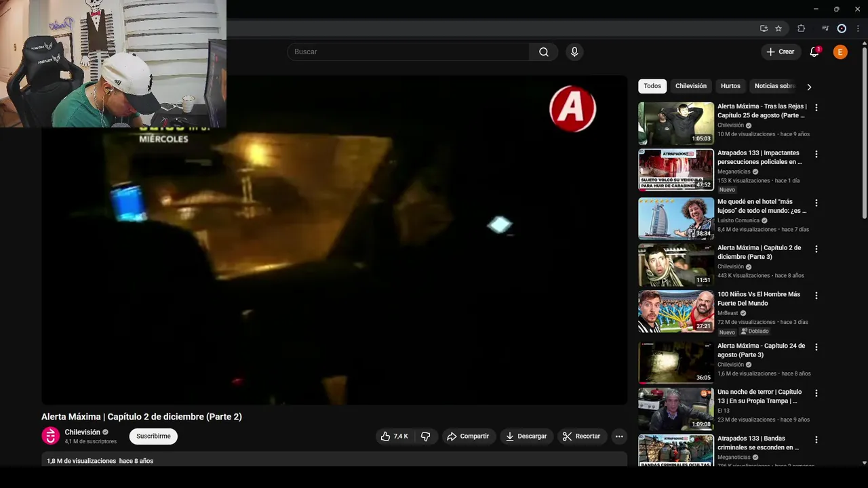Open the MrBeast channel name

728,313
